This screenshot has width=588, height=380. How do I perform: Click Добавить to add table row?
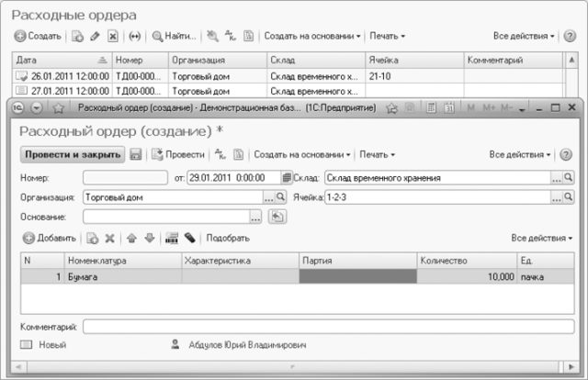click(x=49, y=238)
